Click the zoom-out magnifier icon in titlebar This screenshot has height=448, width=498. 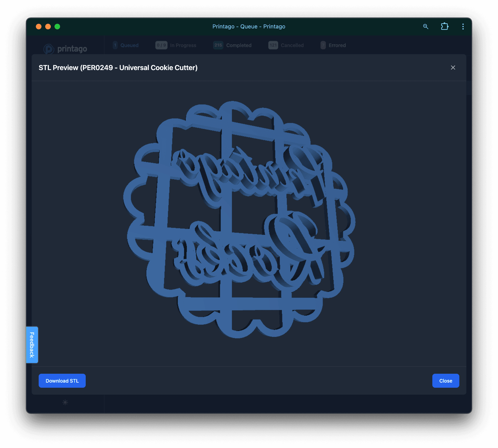coord(426,26)
